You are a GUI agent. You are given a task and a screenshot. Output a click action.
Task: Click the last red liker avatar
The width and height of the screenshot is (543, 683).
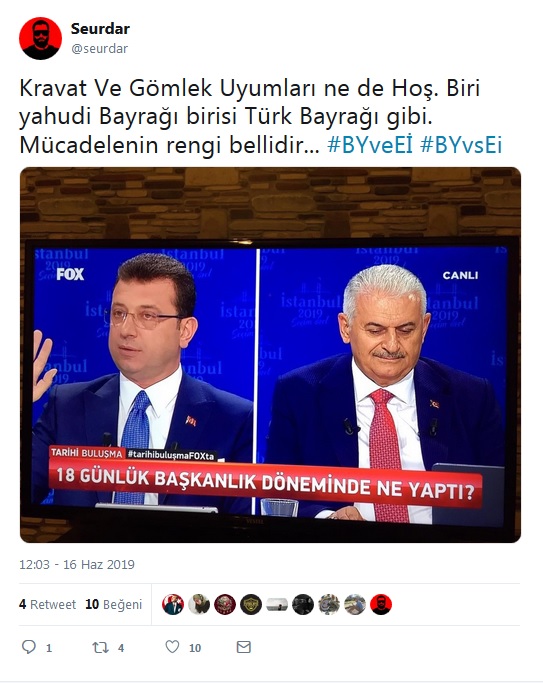[381, 605]
